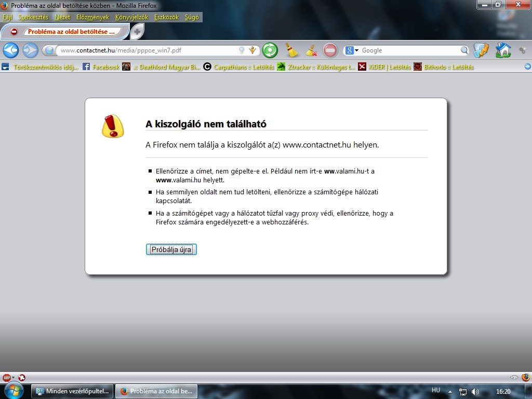The image size is (532, 399).
Task: Go back with the blue Back arrow
Action: (10, 50)
